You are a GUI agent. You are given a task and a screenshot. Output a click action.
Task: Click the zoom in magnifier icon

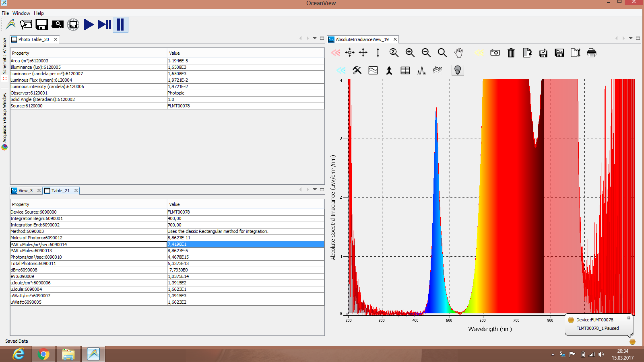point(410,53)
